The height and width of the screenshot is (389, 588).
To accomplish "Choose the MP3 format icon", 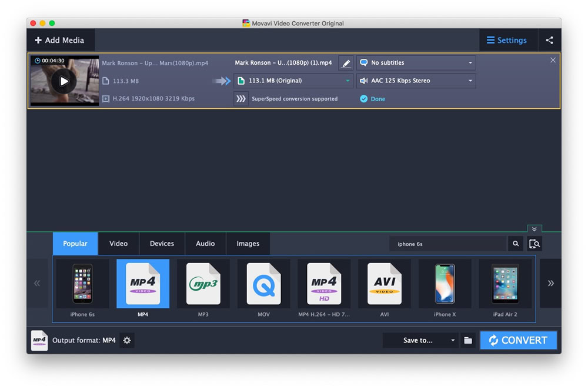I will [203, 284].
